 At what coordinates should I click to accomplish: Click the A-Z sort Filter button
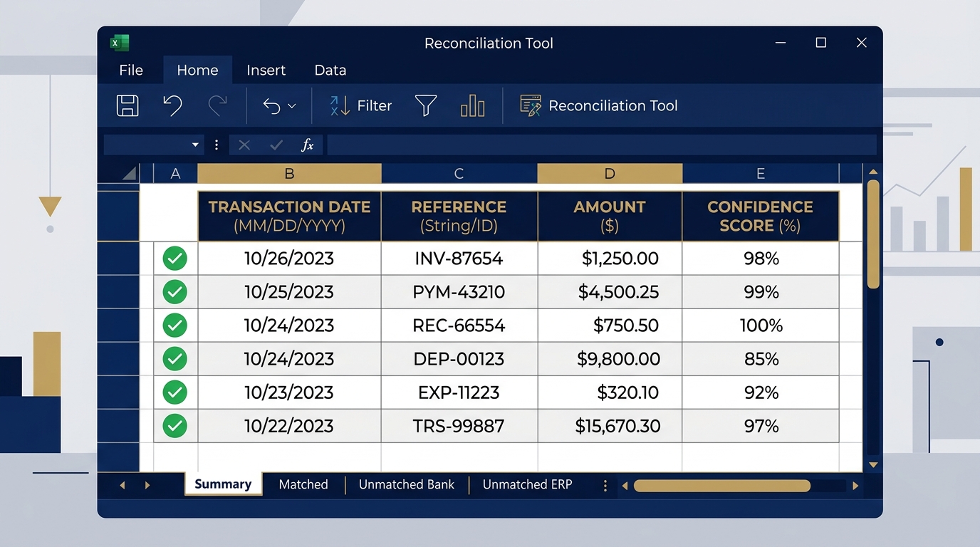point(360,105)
